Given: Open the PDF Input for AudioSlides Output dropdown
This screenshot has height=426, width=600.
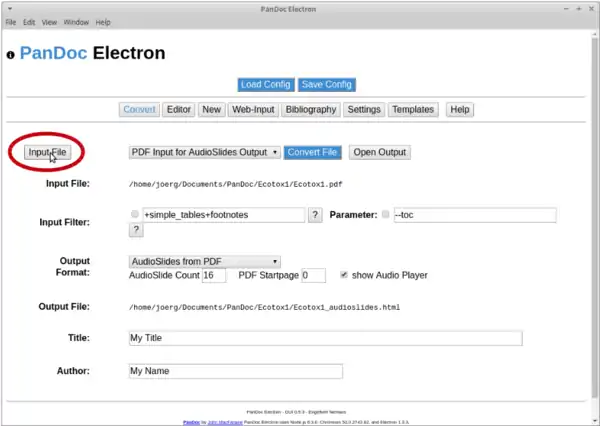Looking at the screenshot, I should coord(204,152).
